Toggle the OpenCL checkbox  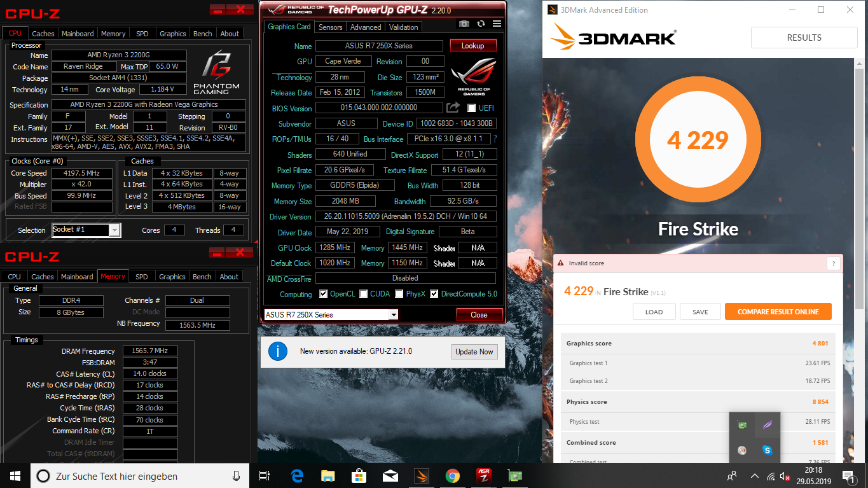pos(324,294)
